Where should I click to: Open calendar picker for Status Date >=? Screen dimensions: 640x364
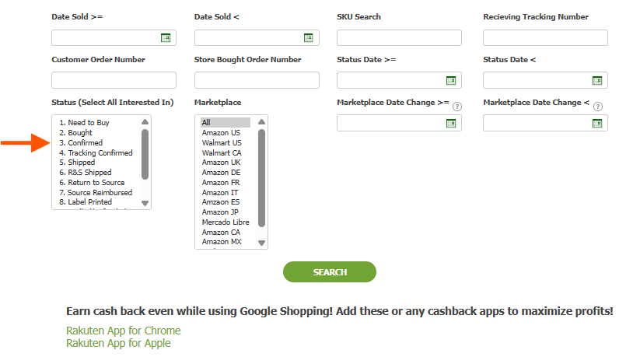click(450, 80)
